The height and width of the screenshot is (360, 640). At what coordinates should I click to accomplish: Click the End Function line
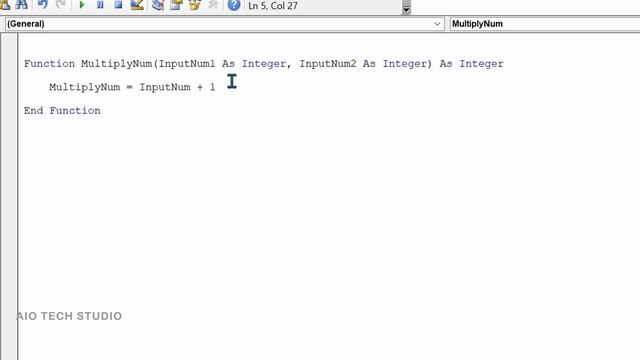coord(62,111)
